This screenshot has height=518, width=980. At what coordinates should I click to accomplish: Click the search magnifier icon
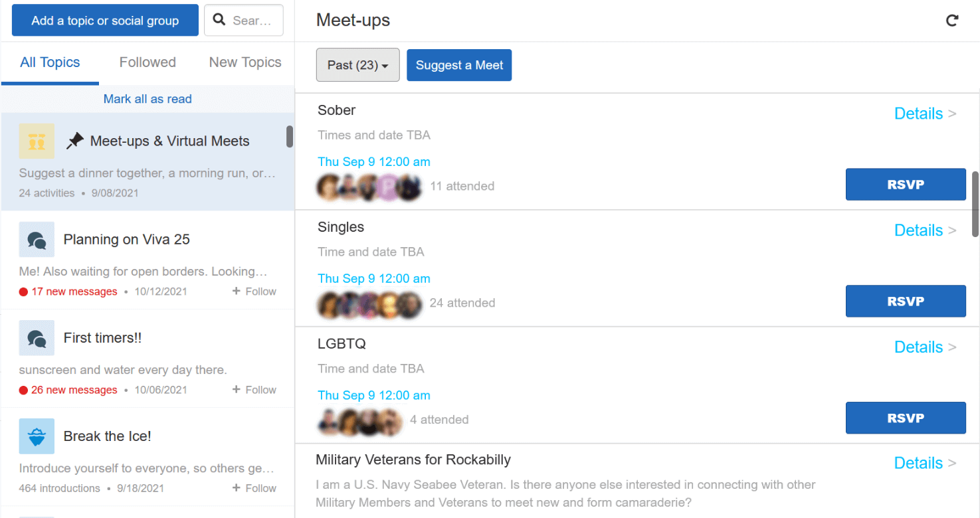click(219, 21)
